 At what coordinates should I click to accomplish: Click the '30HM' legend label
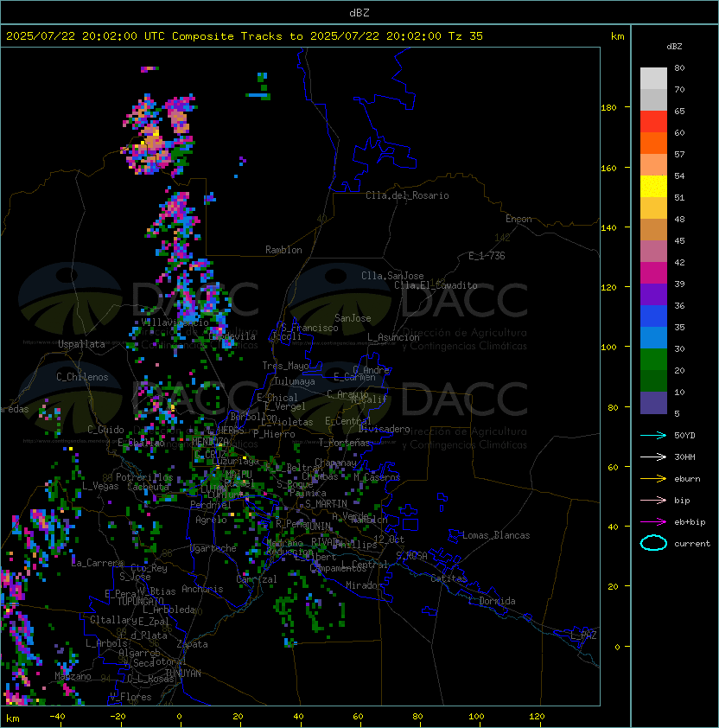tap(684, 457)
